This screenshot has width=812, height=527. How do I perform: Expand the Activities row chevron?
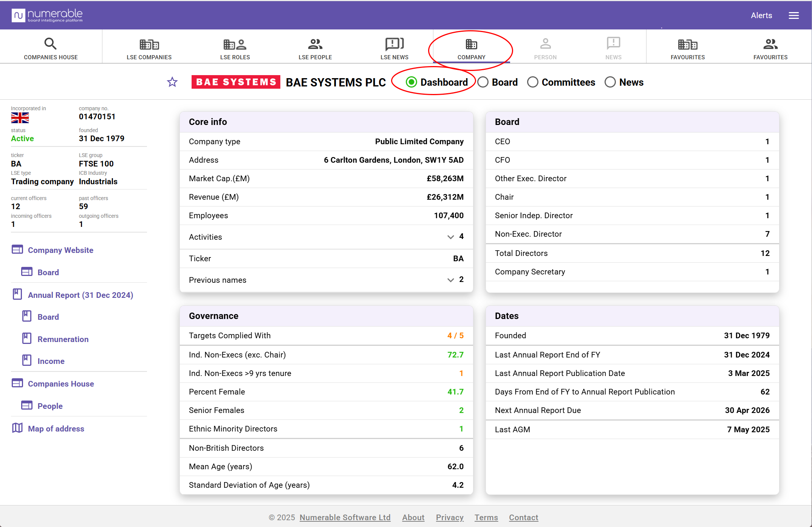coord(450,237)
